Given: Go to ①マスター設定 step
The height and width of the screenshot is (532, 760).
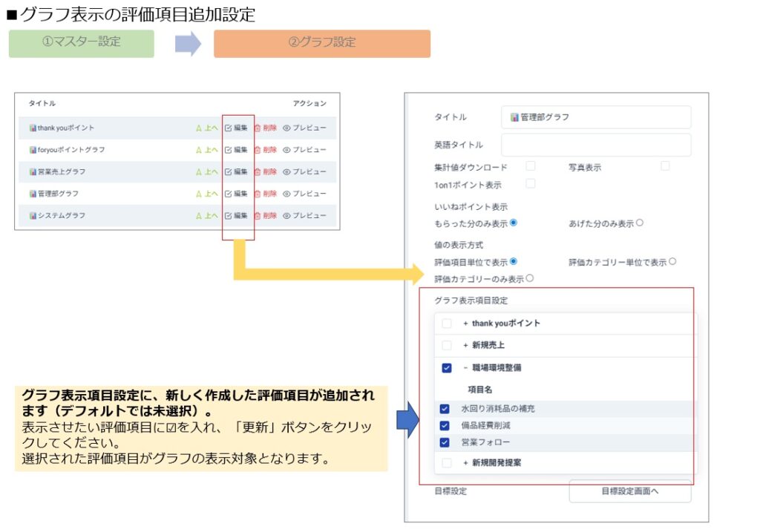Looking at the screenshot, I should point(82,43).
